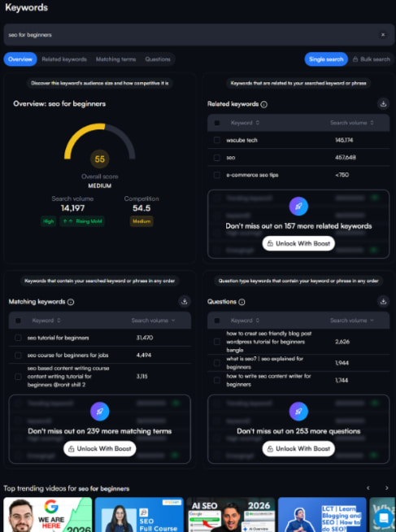The image size is (396, 532).
Task: Check the 'seo' keyword row
Action: [x=217, y=158]
